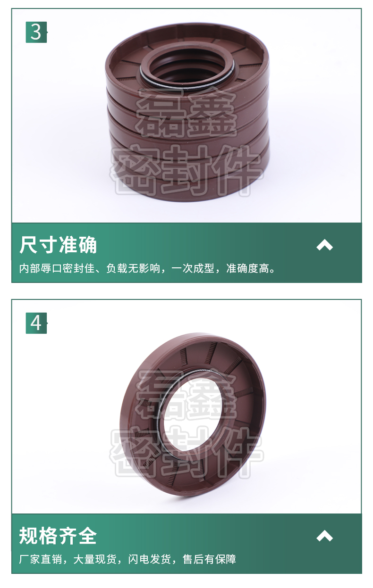
Task: Click the description text starting 厂家直销
Action: pyautogui.click(x=127, y=560)
